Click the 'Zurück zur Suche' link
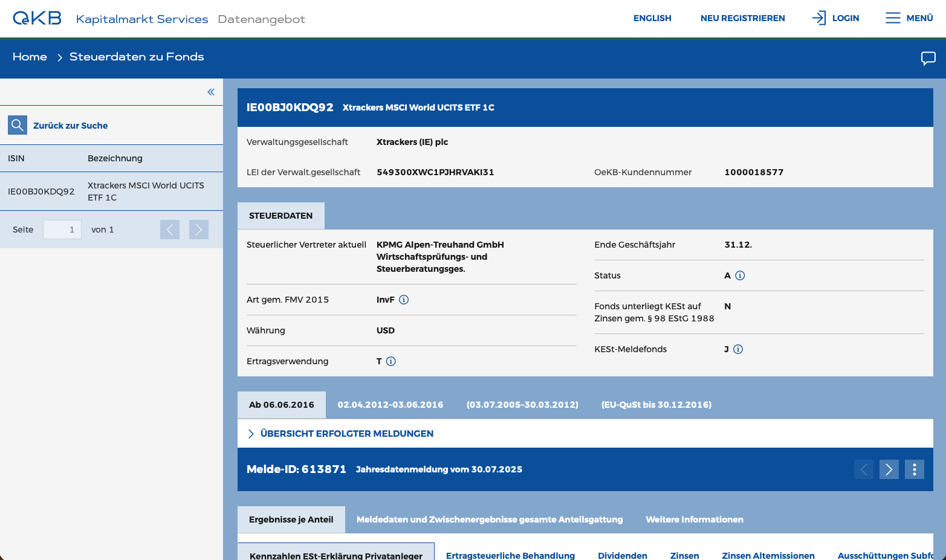 71,125
